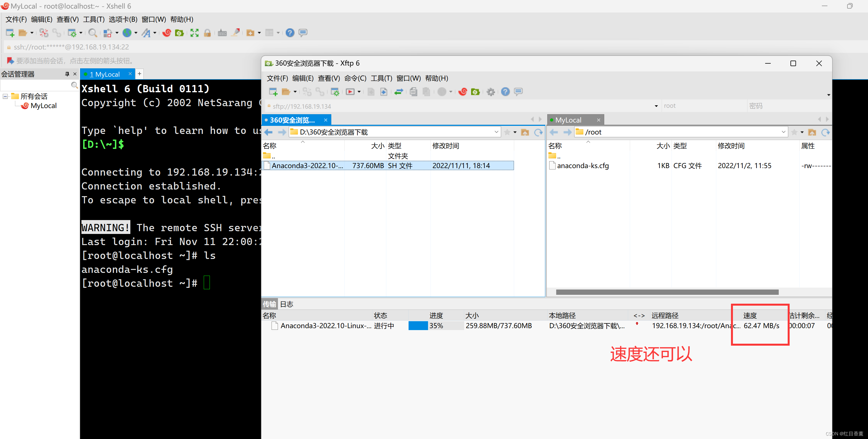Click Xshell feedback chat icon
The height and width of the screenshot is (439, 868).
pos(303,33)
